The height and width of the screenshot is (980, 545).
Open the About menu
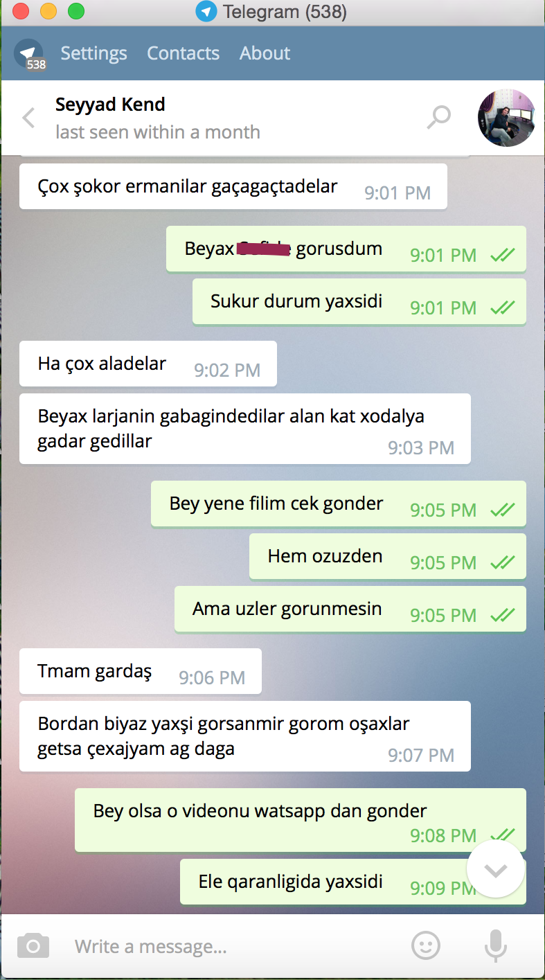click(x=265, y=53)
